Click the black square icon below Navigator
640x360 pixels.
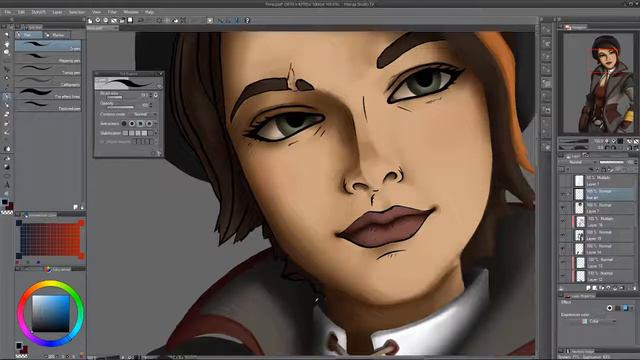click(x=620, y=141)
